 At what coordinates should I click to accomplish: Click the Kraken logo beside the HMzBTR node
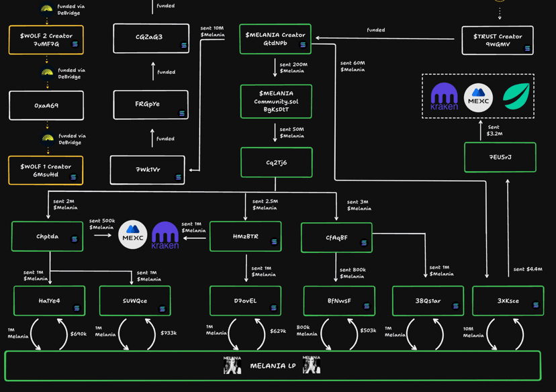[x=165, y=236]
